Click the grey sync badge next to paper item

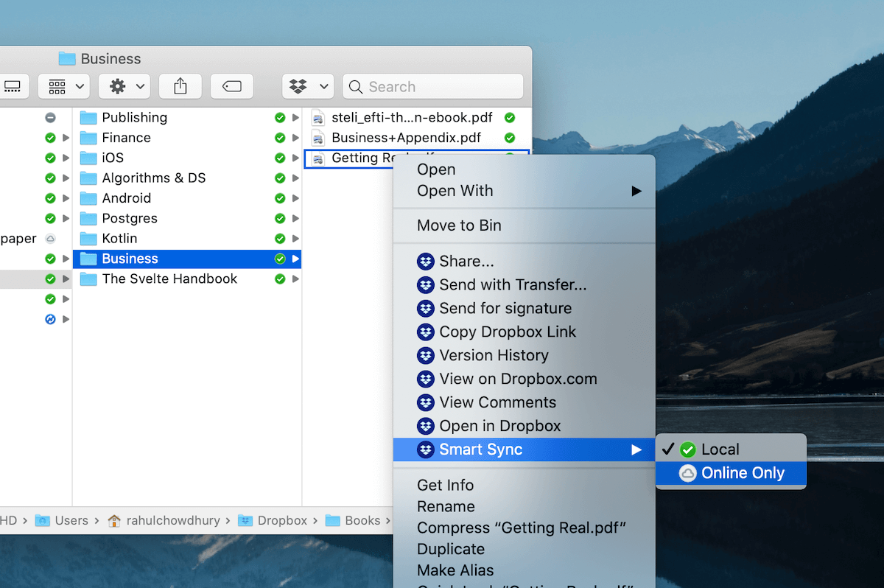(50, 238)
